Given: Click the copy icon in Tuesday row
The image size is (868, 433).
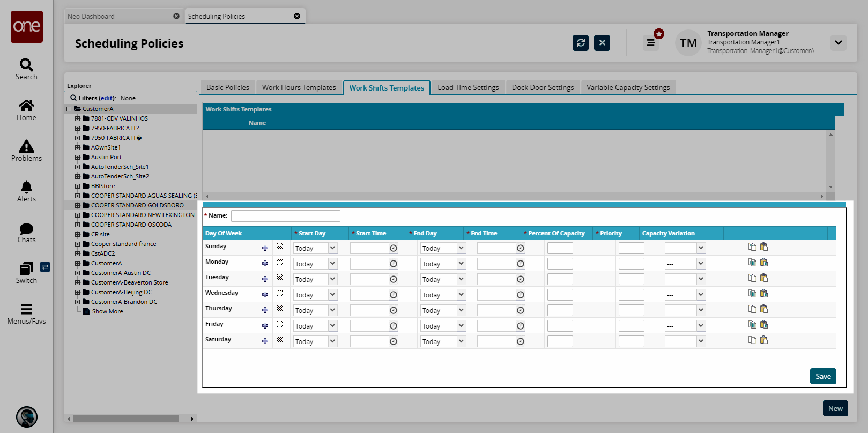Looking at the screenshot, I should pyautogui.click(x=752, y=278).
